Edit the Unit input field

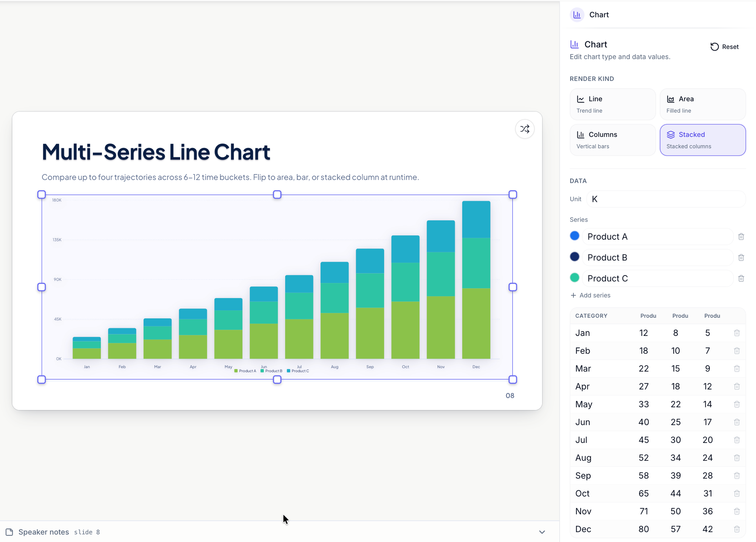(x=666, y=199)
